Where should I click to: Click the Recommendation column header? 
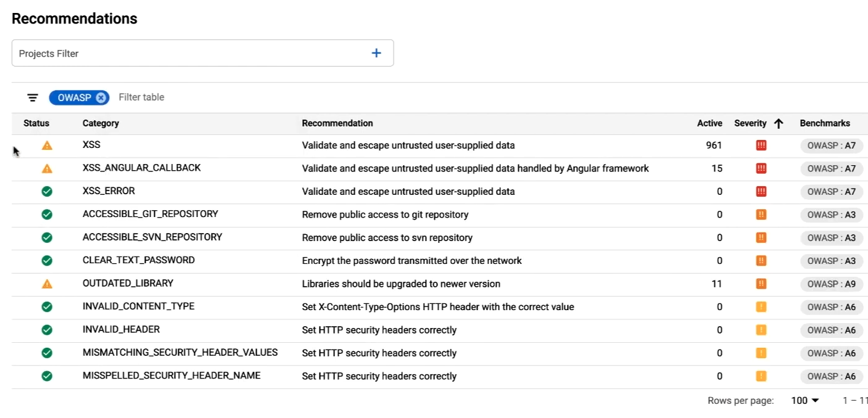[x=337, y=123]
